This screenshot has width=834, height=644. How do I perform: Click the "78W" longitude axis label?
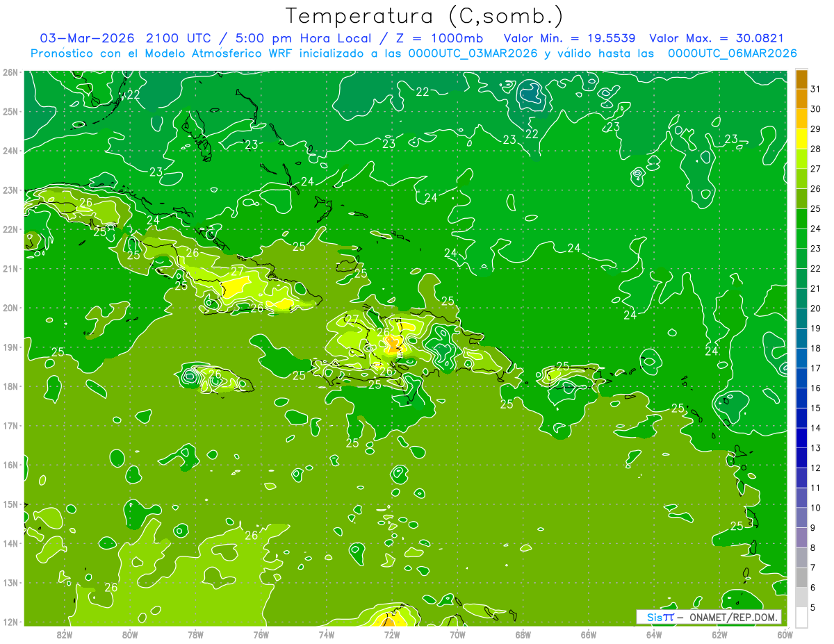coord(195,634)
